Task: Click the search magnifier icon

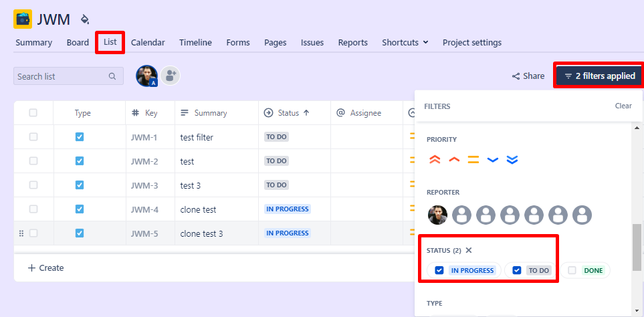Action: [112, 76]
